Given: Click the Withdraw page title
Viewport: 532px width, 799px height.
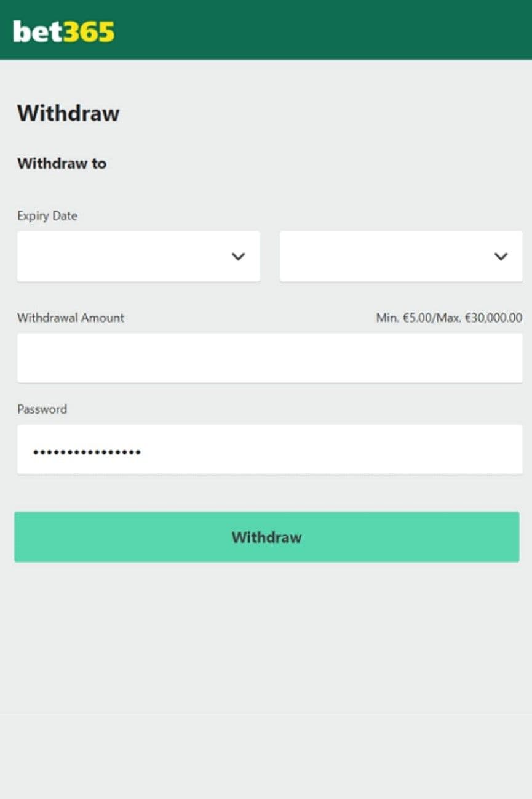Looking at the screenshot, I should (68, 113).
